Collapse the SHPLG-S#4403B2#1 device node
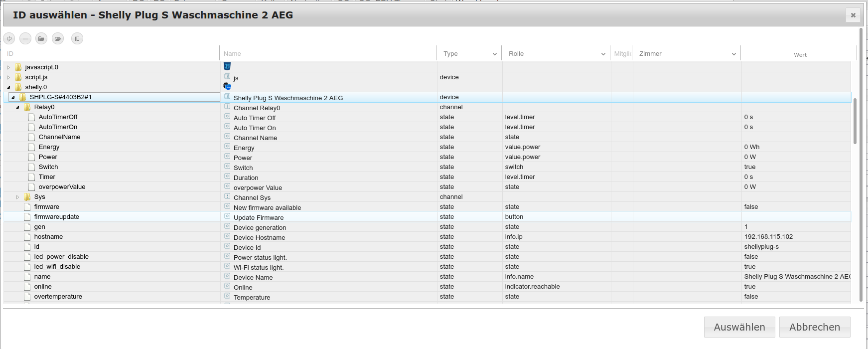 pyautogui.click(x=13, y=97)
